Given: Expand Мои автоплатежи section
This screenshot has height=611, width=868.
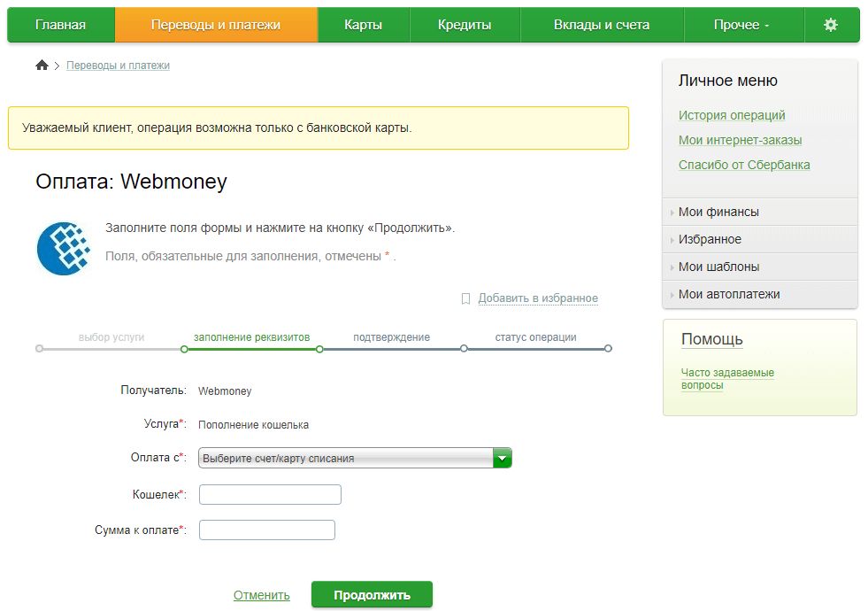Looking at the screenshot, I should 759,295.
